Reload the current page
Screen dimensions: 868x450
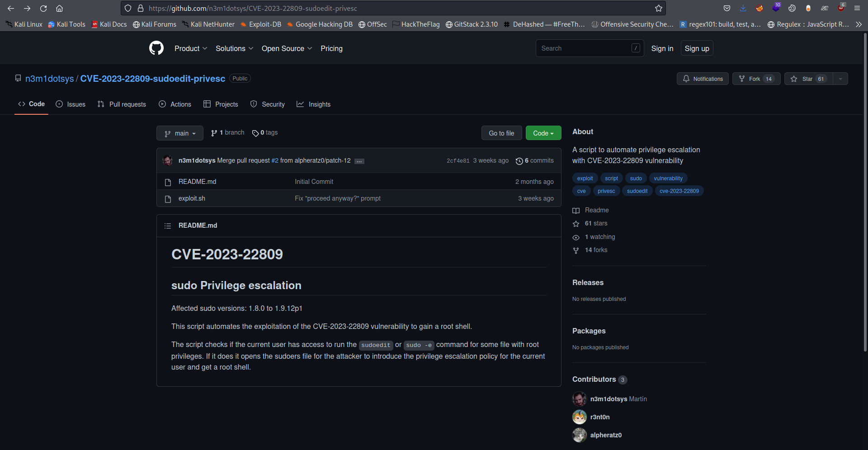[x=43, y=8]
